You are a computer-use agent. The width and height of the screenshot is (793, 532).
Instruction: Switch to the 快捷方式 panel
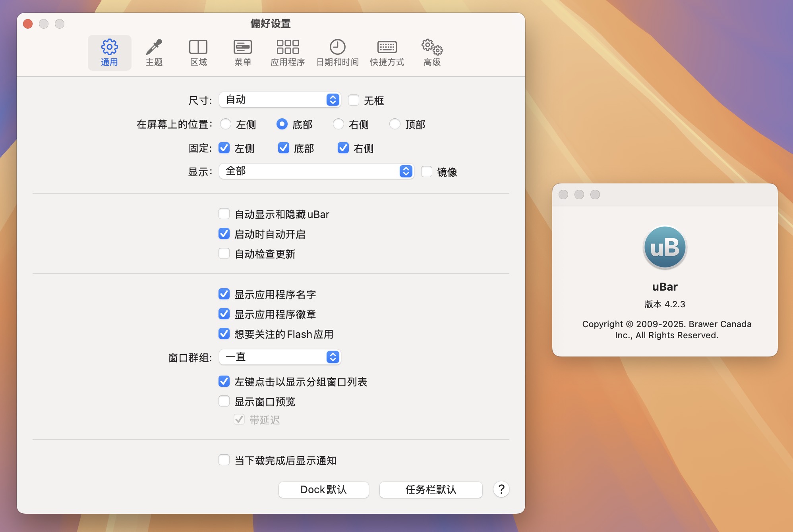(387, 52)
